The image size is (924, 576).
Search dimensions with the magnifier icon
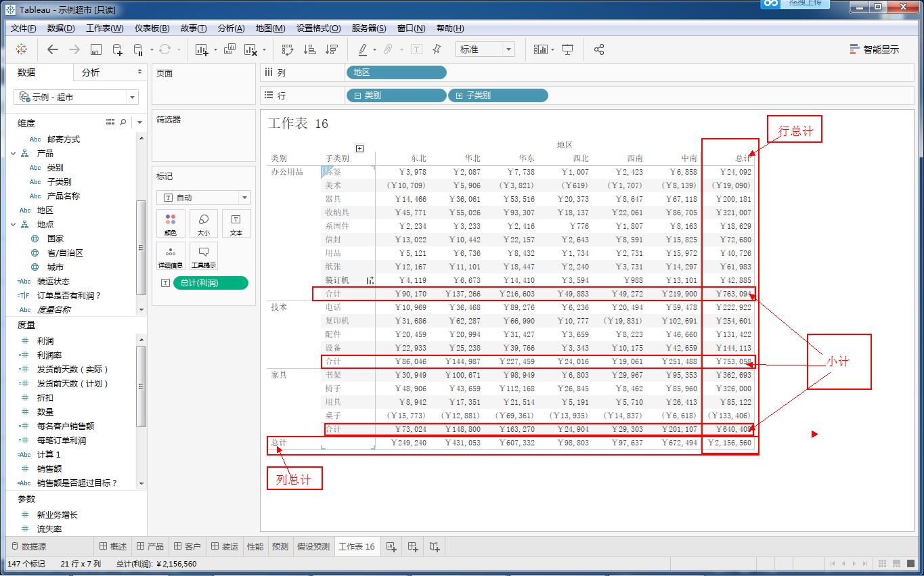tap(123, 123)
